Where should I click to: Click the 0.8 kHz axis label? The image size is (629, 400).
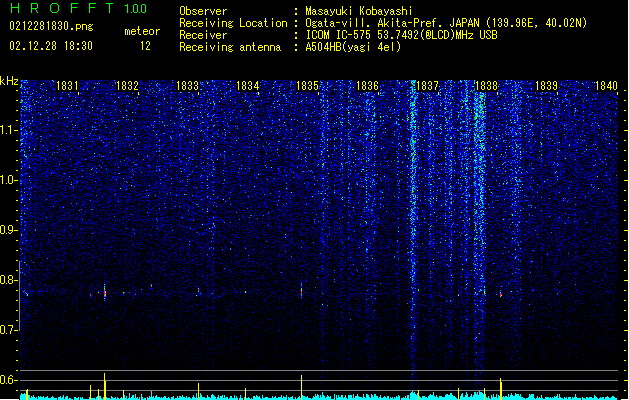[9, 280]
